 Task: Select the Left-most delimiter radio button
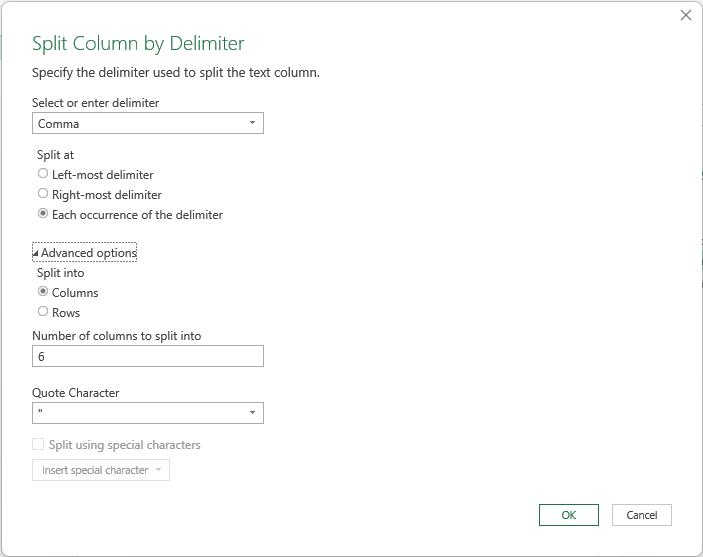(x=43, y=173)
